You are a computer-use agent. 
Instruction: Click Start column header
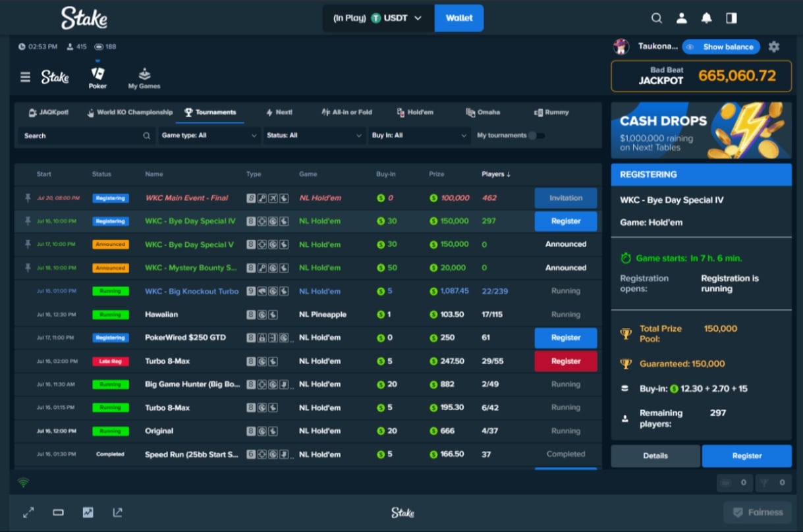point(44,174)
